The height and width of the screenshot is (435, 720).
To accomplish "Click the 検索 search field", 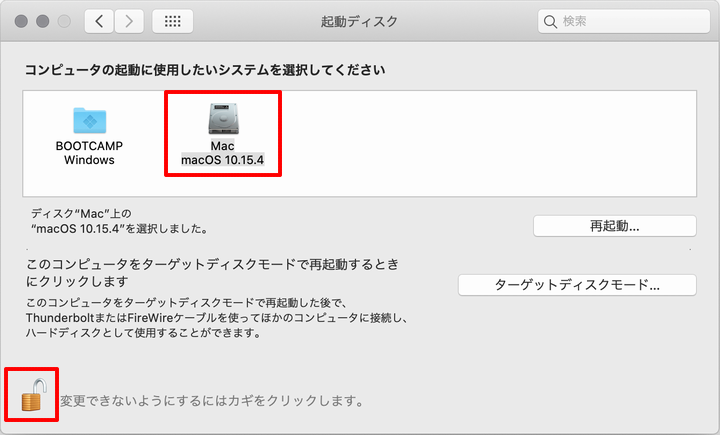I will [x=624, y=21].
